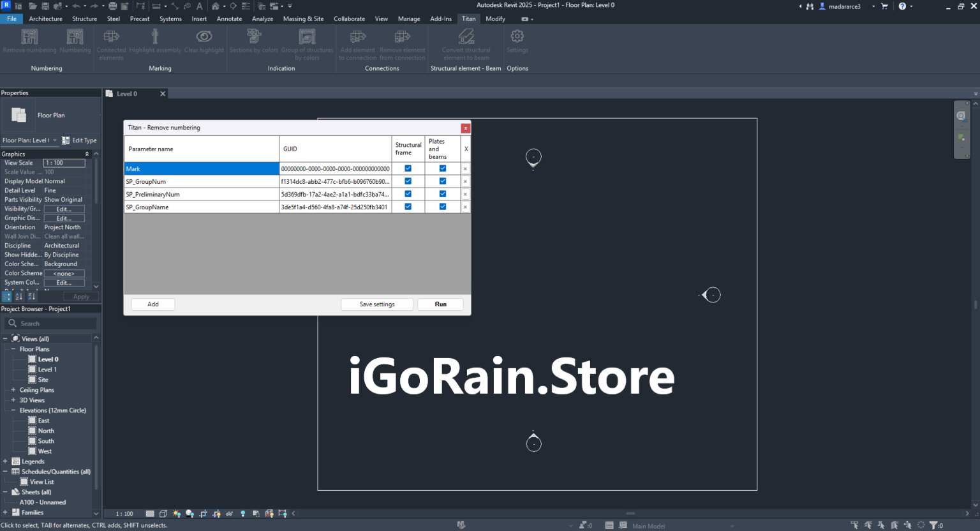Collapse the Floor Plans tree node
Image resolution: width=980 pixels, height=531 pixels.
(13, 349)
